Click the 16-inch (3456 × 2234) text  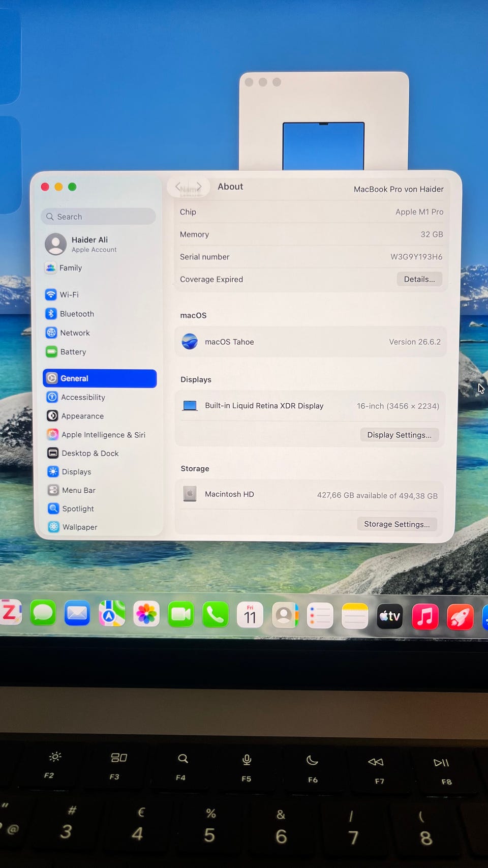pos(398,406)
